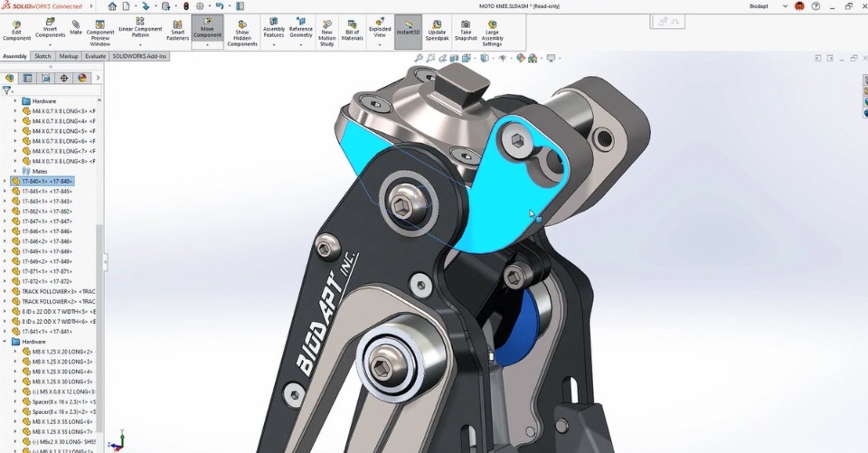Screen dimensions: 868x453
Task: Start the Smart Fasteners tool
Action: pos(178,31)
